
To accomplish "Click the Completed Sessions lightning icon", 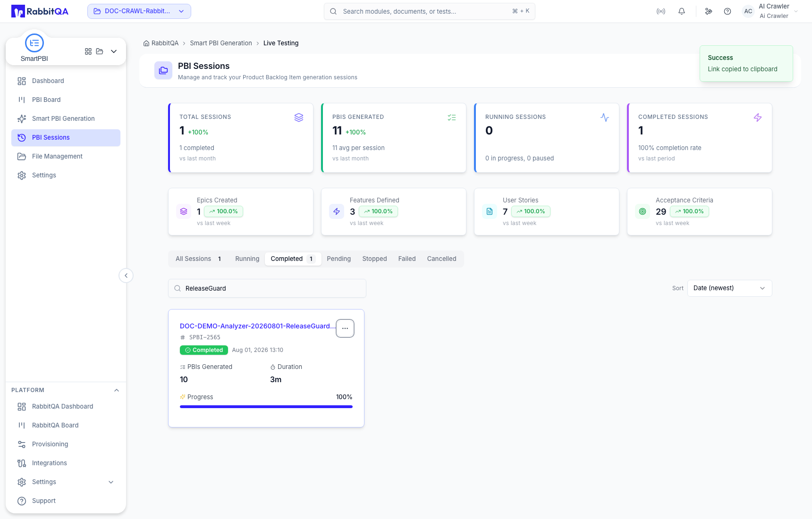I will [x=758, y=117].
